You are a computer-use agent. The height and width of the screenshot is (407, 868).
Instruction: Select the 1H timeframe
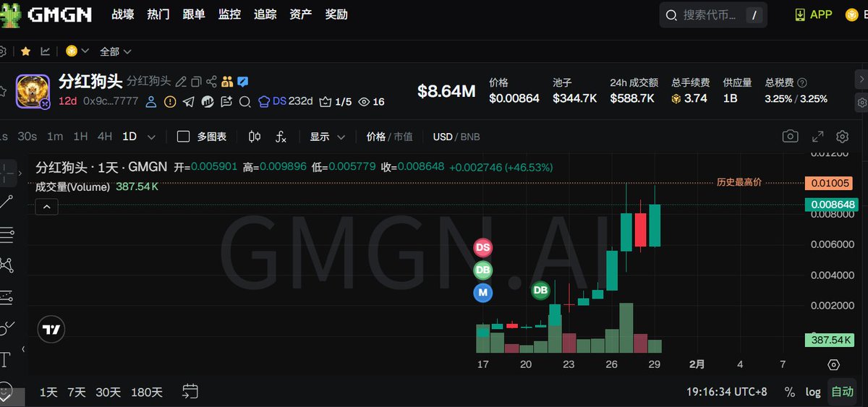click(80, 137)
